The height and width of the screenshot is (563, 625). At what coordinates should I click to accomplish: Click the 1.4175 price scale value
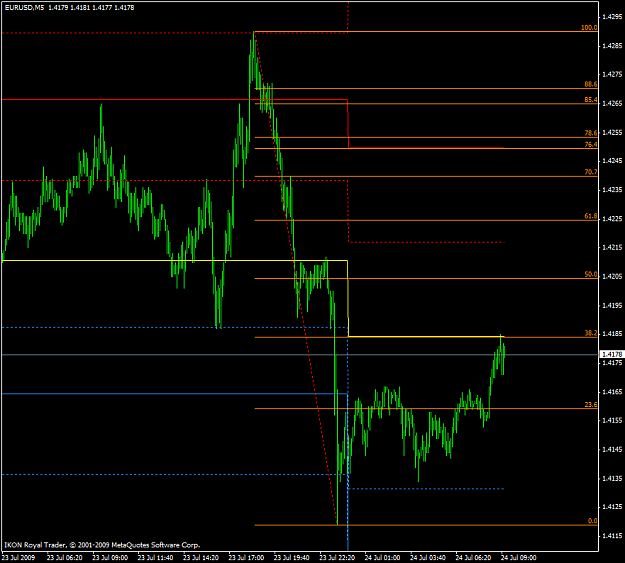pyautogui.click(x=612, y=363)
